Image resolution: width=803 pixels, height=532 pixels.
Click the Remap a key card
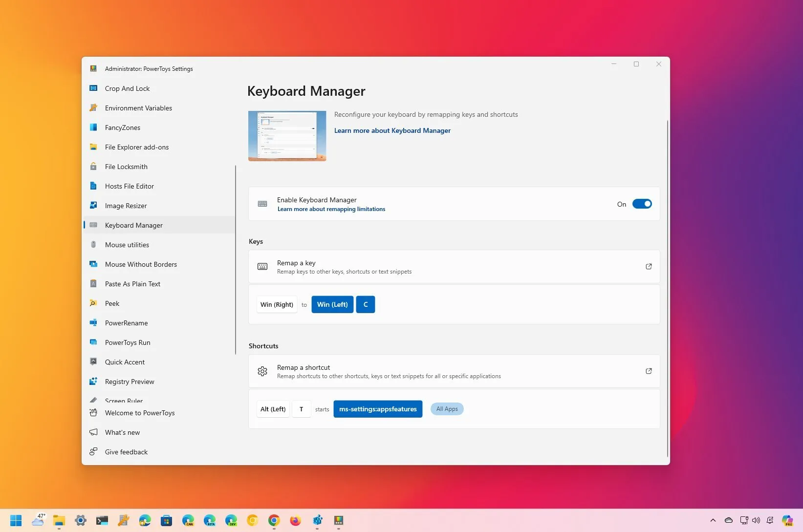click(454, 267)
